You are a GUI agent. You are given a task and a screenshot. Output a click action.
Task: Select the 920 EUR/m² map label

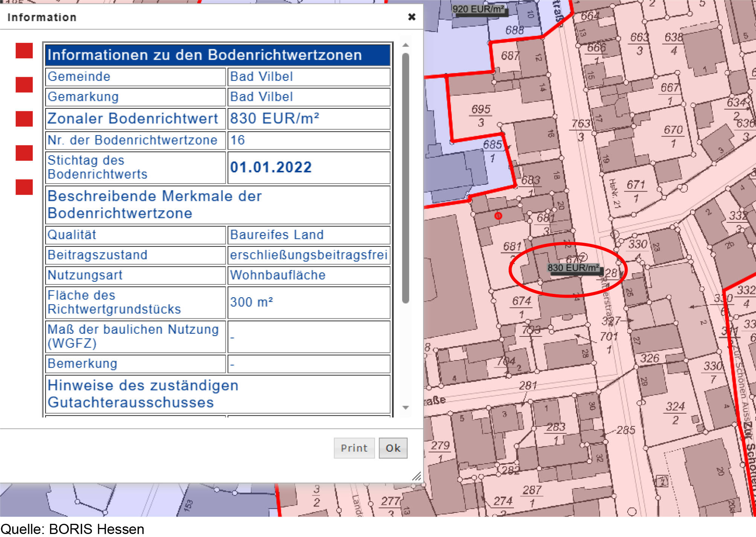coord(479,9)
